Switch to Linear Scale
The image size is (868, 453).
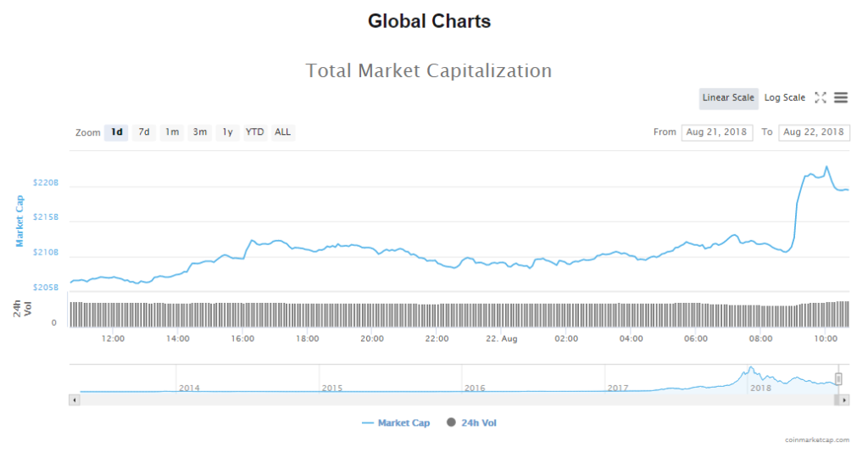click(x=728, y=98)
